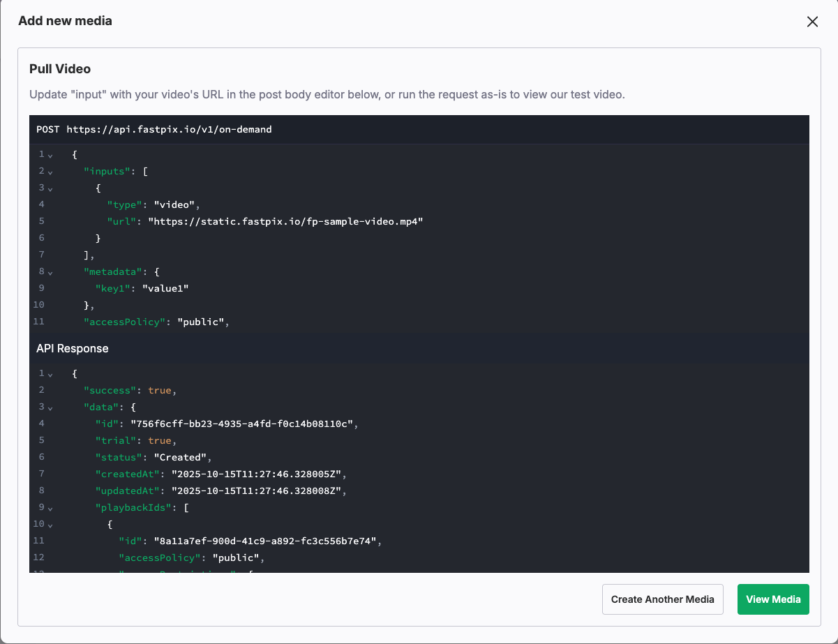Viewport: 838px width, 644px height.
Task: Collapse line 1 of the request body
Action: 50,155
